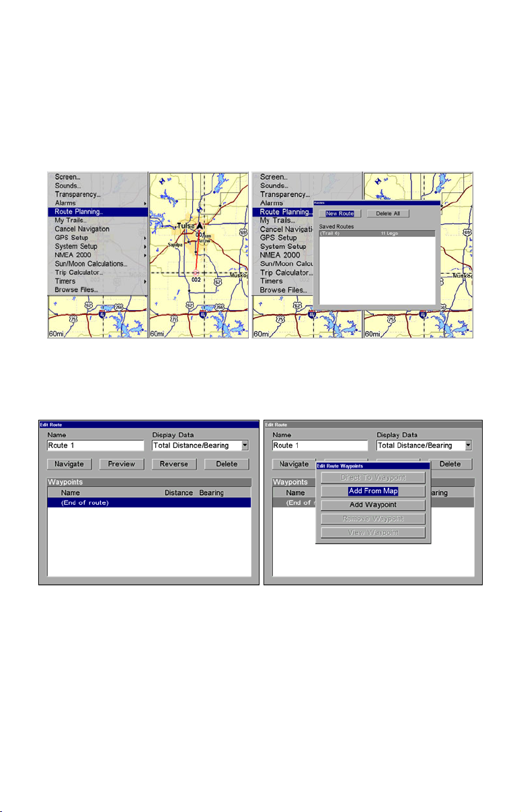Choose Add Waypoint in the popup menu
Viewport: 521px width, 812px height.
click(x=373, y=505)
